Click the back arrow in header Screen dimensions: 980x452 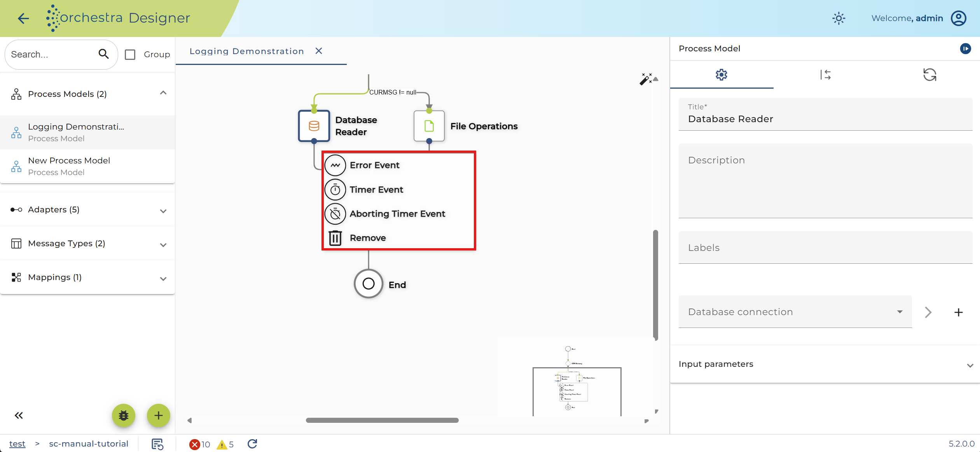tap(23, 18)
